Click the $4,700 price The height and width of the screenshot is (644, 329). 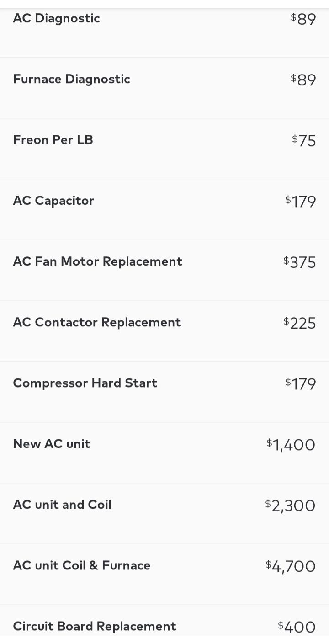point(291,566)
